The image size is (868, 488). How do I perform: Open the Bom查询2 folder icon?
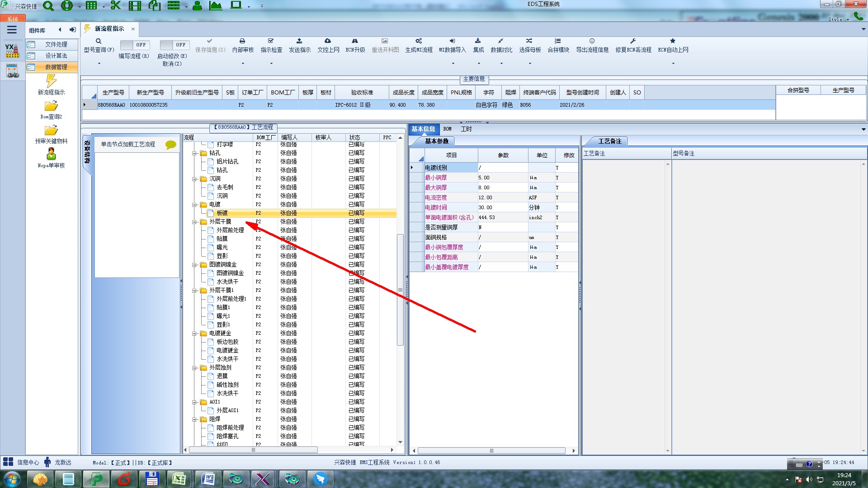[x=51, y=106]
